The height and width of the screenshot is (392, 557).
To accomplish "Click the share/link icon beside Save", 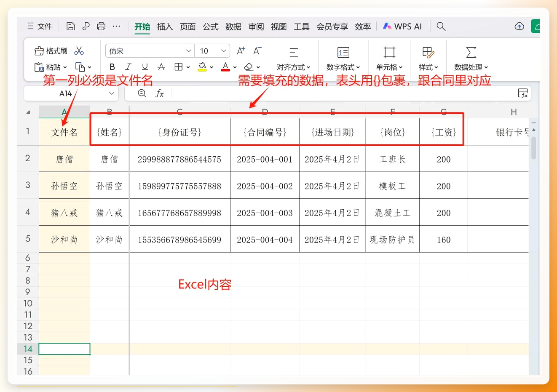I will point(86,27).
